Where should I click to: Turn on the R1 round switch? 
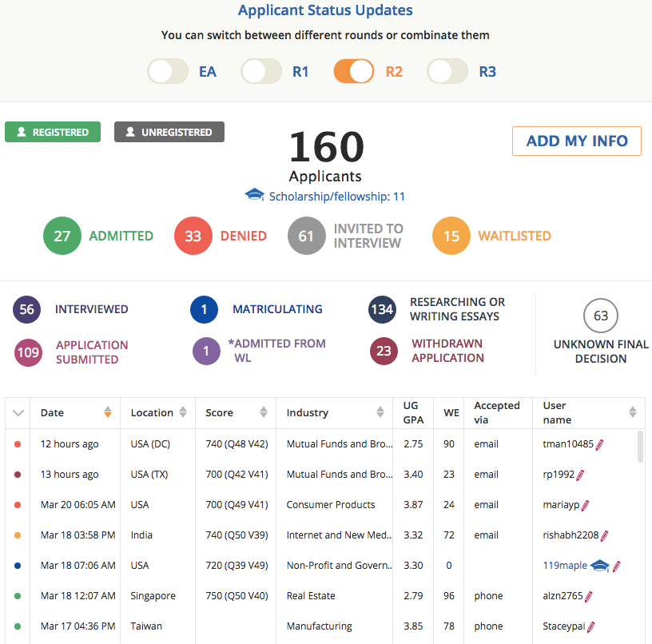[x=261, y=72]
